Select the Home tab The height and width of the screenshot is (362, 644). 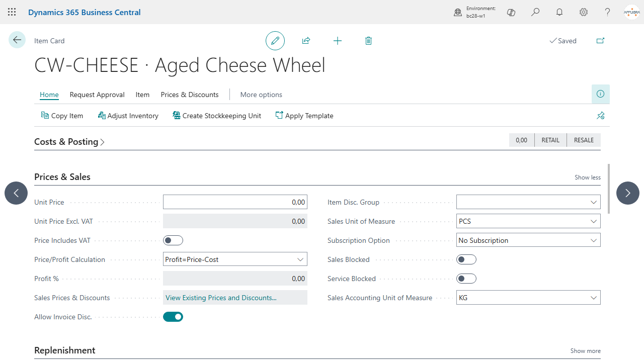click(x=49, y=95)
